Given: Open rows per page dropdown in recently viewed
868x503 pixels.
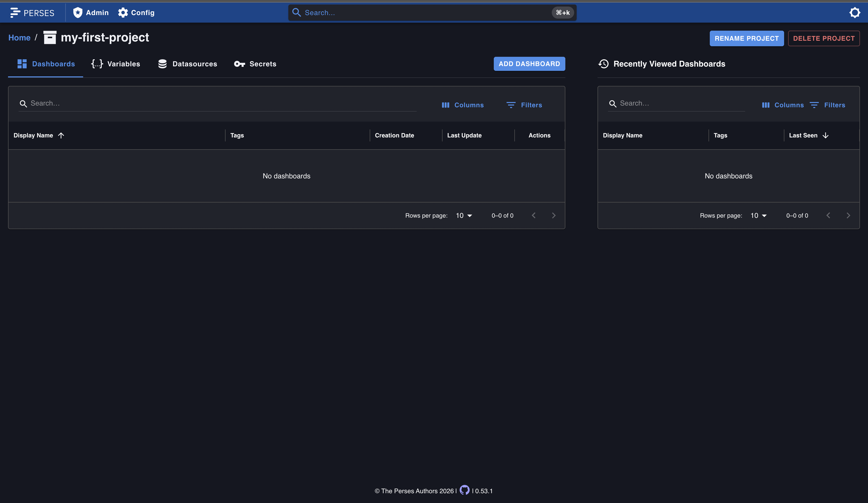Looking at the screenshot, I should pyautogui.click(x=758, y=215).
